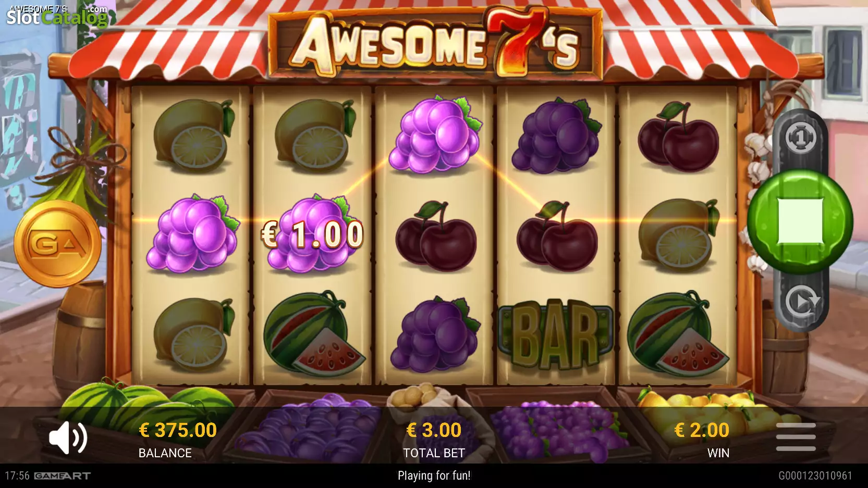This screenshot has width=868, height=488.
Task: Click the dark purple grapes on reel four
Action: 556,136
